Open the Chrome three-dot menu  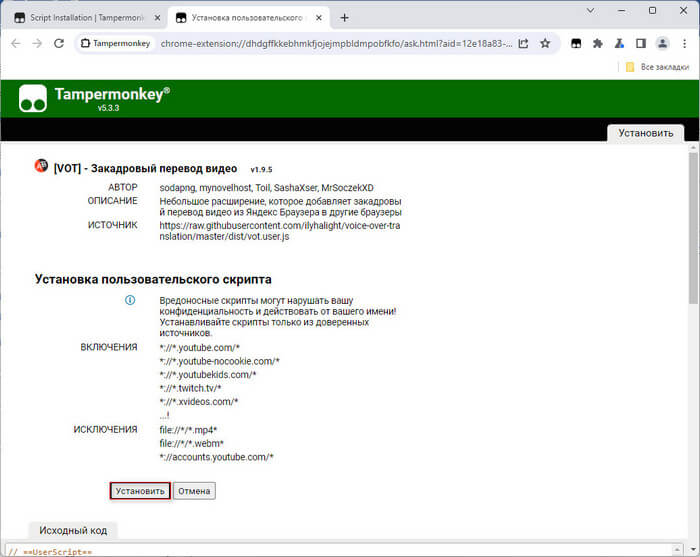(683, 43)
